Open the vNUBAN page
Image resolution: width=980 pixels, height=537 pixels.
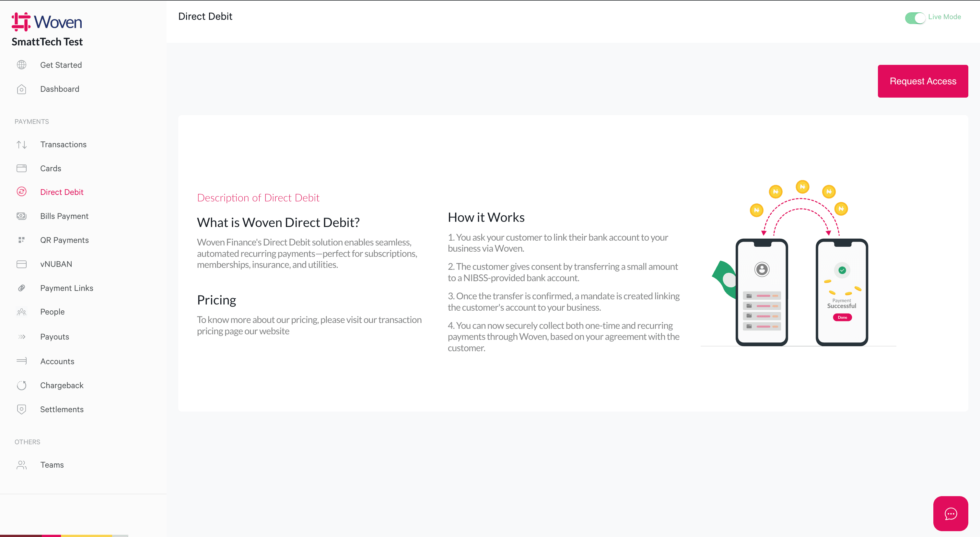pos(56,264)
